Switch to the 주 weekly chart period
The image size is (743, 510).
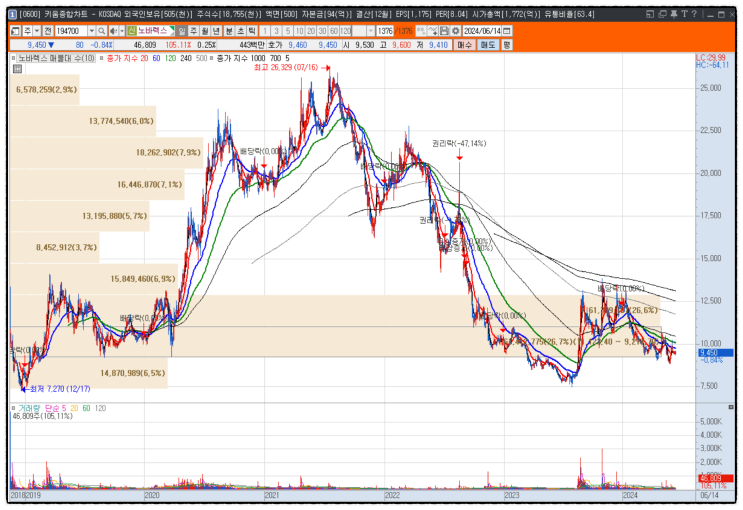tap(193, 31)
